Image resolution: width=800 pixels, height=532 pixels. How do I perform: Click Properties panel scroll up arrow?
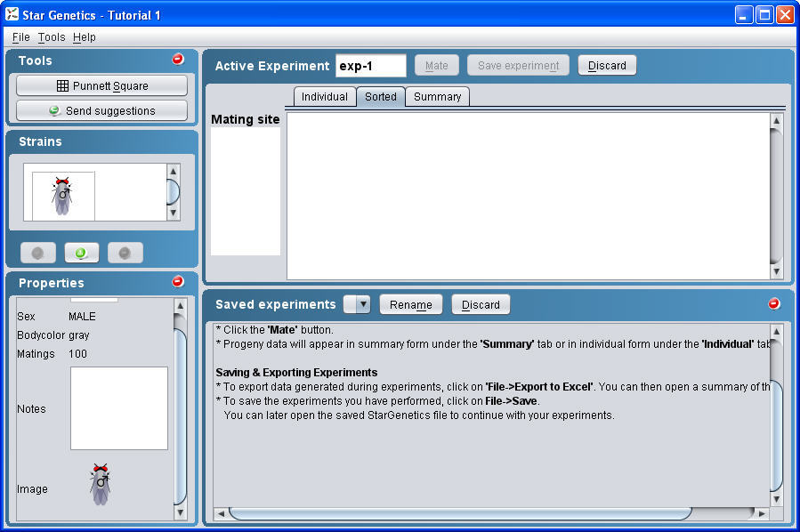tap(180, 305)
